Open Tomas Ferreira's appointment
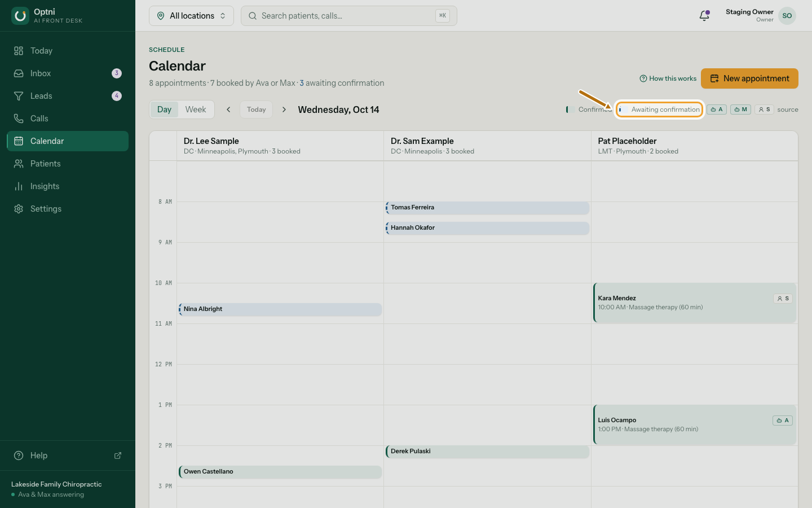This screenshot has height=508, width=812. 488,208
